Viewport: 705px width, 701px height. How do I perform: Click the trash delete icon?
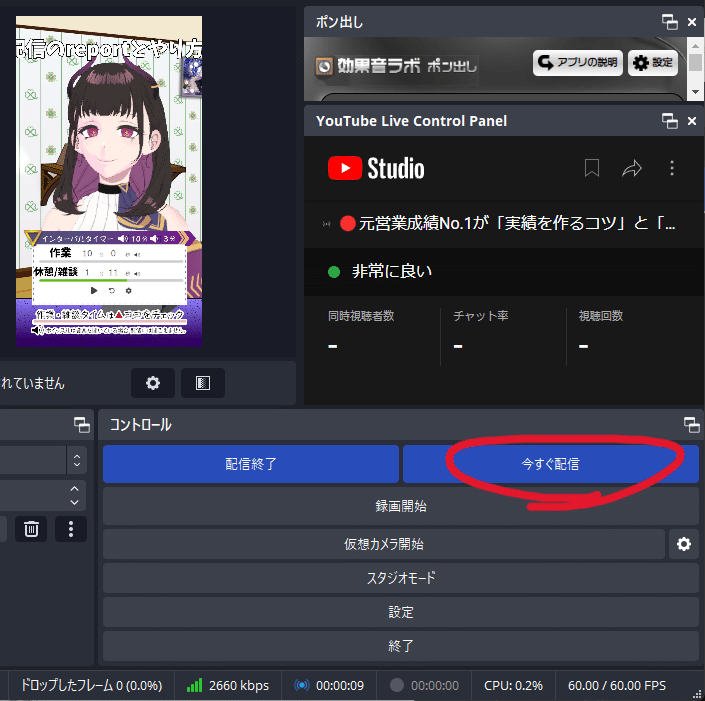[31, 529]
